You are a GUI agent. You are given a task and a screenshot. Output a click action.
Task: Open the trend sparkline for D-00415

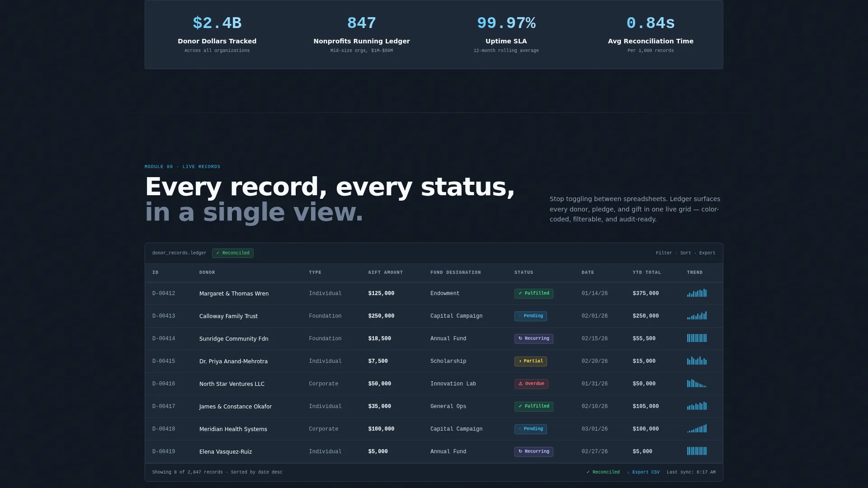click(x=697, y=361)
